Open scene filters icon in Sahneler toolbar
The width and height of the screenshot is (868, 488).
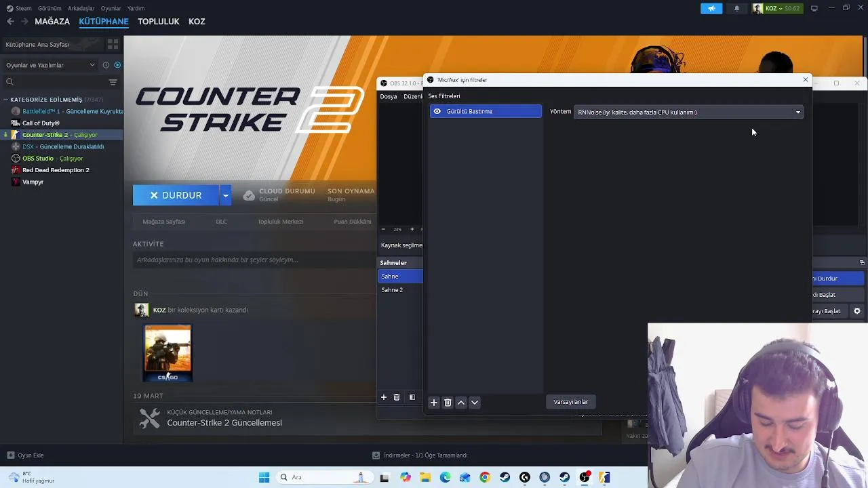coord(412,397)
